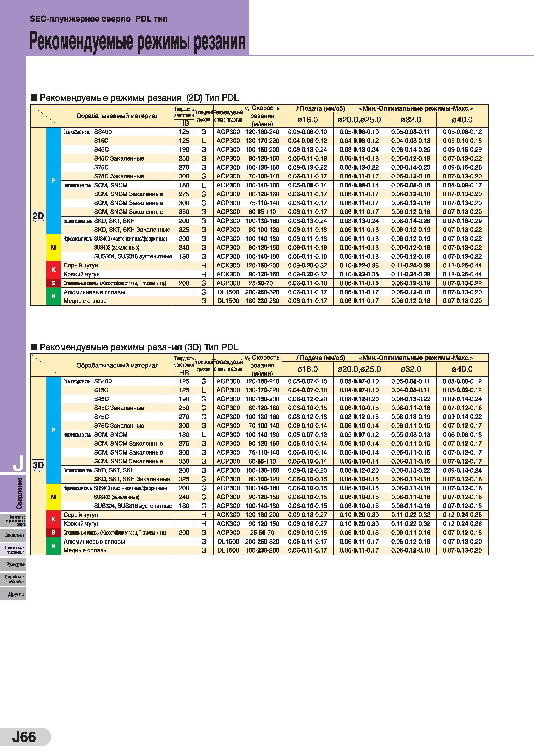Click feed "0.12-0.24-0.36" in 3D "Ковкий чугун" row

(462, 523)
